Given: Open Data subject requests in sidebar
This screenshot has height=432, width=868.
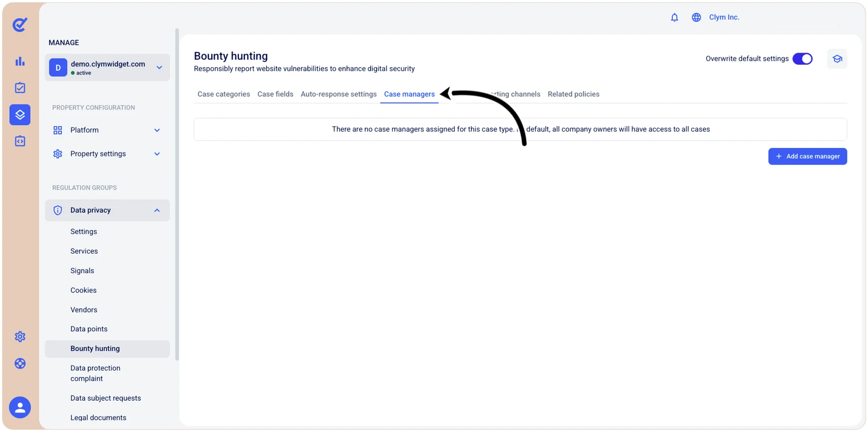Looking at the screenshot, I should [x=106, y=398].
